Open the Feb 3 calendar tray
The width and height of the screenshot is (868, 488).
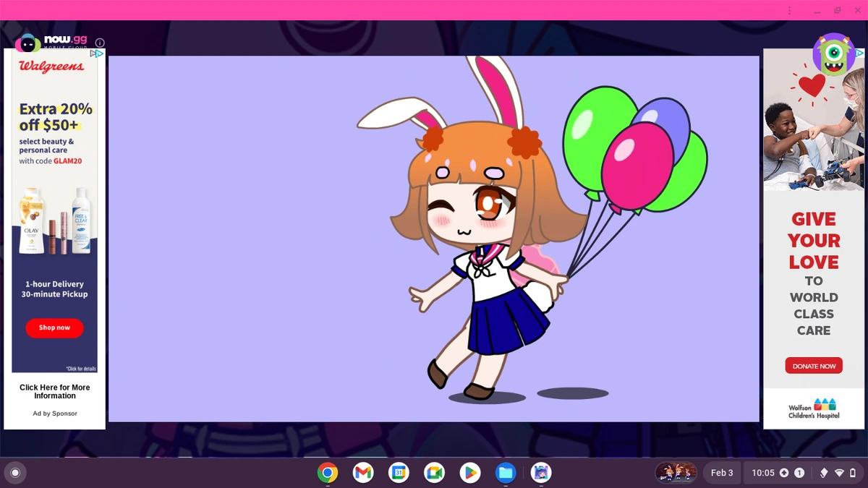722,473
